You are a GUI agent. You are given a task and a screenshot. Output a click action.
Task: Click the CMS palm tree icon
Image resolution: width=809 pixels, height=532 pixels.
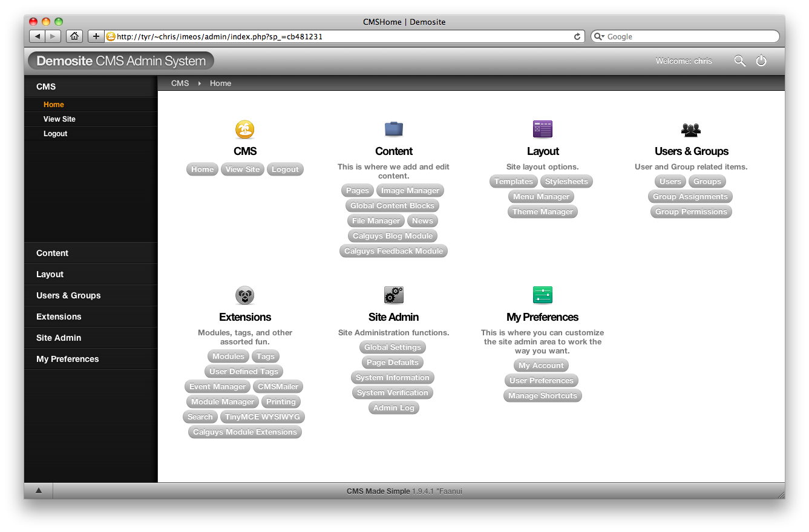point(244,129)
